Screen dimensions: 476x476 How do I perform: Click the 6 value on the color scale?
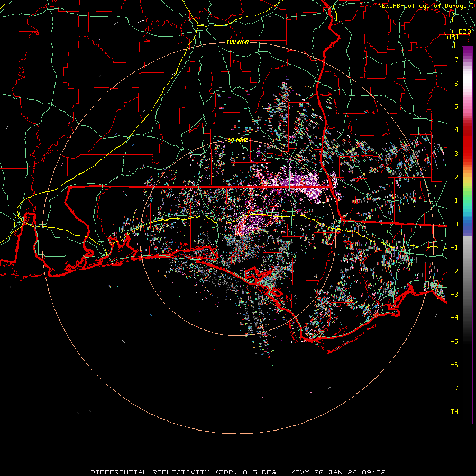click(x=456, y=83)
